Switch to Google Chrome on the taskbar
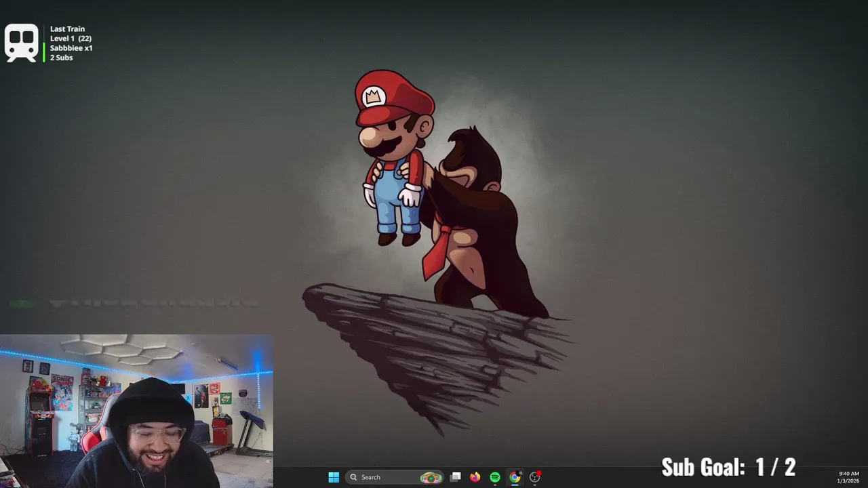 (x=515, y=477)
